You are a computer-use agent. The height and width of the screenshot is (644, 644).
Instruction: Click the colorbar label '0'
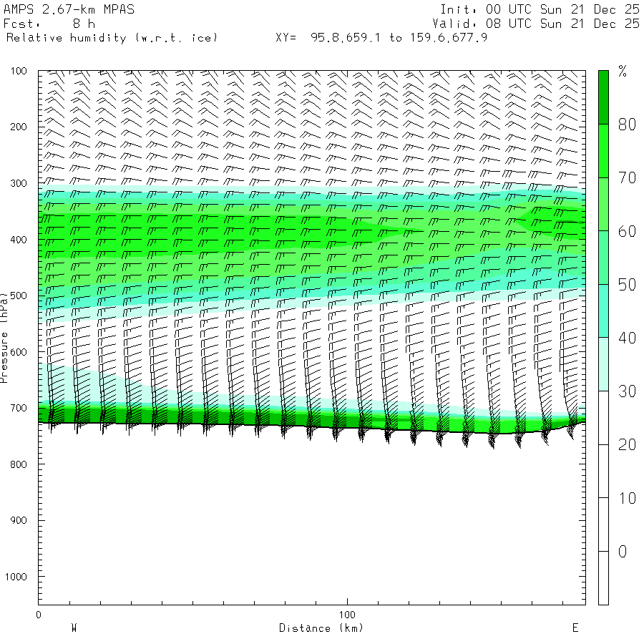(x=623, y=552)
